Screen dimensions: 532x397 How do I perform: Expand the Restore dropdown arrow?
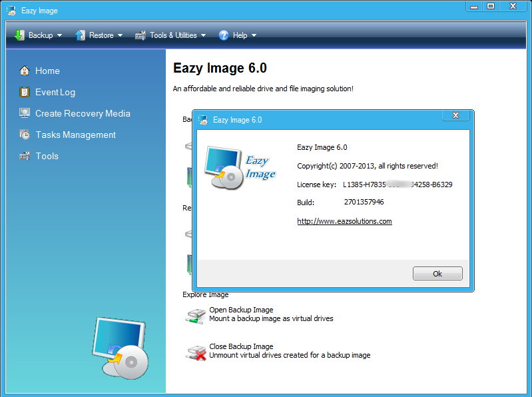tap(120, 35)
